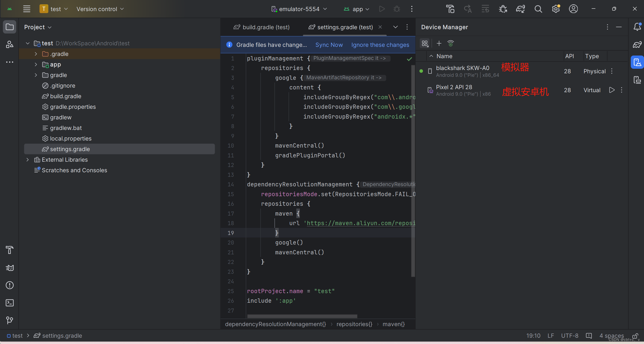Click UTF-8 encoding in status bar

click(x=570, y=336)
